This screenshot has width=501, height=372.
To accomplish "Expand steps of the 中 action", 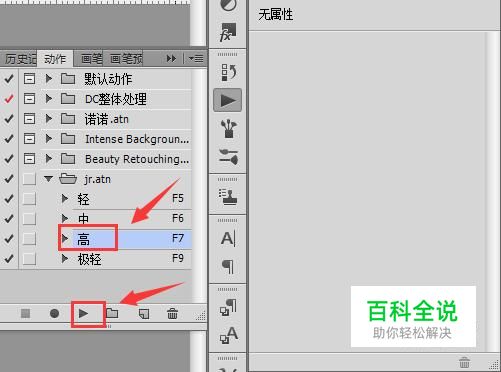I will pos(65,219).
